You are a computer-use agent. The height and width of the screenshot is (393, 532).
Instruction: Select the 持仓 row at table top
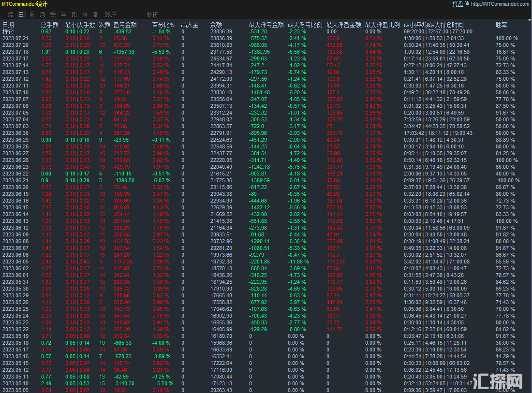point(8,31)
